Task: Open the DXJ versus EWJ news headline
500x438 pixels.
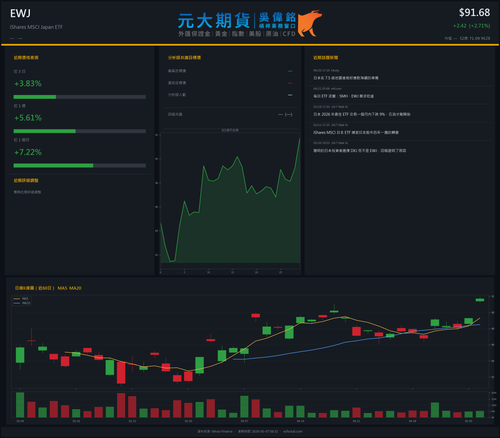Action: 359,151
